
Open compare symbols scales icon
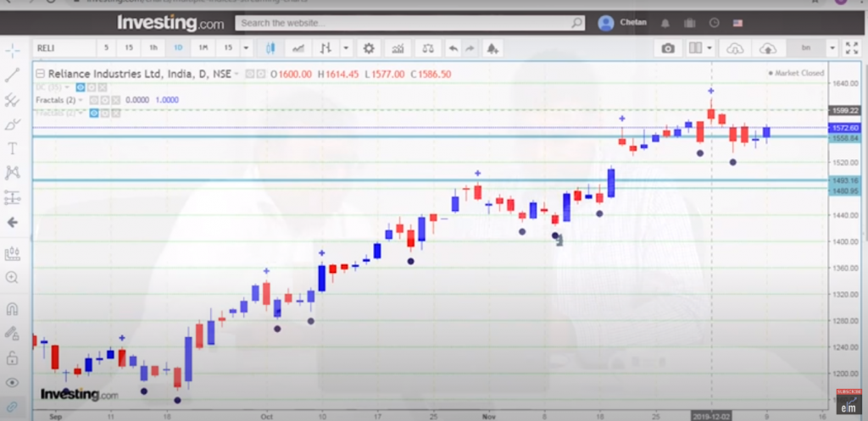coord(428,48)
